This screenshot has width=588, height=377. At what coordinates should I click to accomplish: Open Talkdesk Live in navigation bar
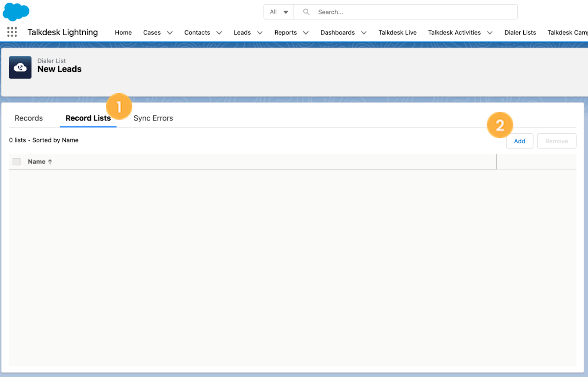(x=397, y=33)
